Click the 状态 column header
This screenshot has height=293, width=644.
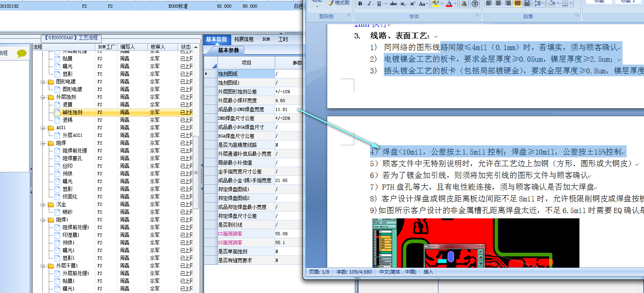tap(186, 47)
